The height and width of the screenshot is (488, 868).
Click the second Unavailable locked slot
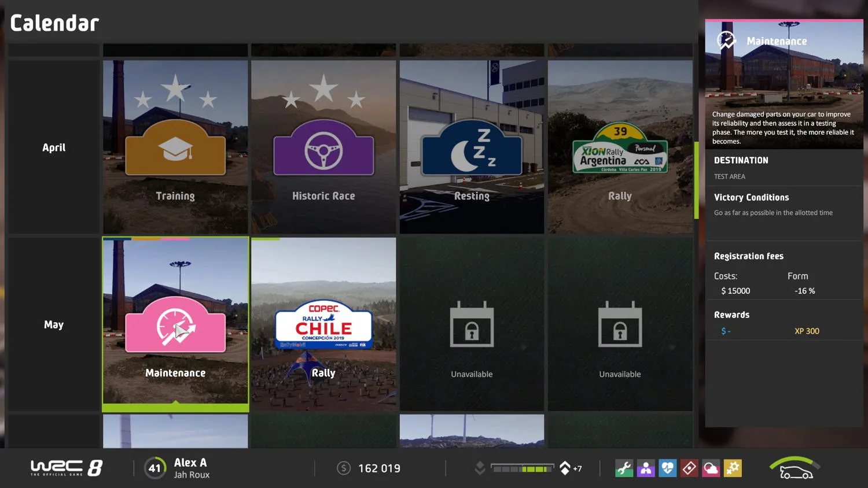[x=620, y=324]
